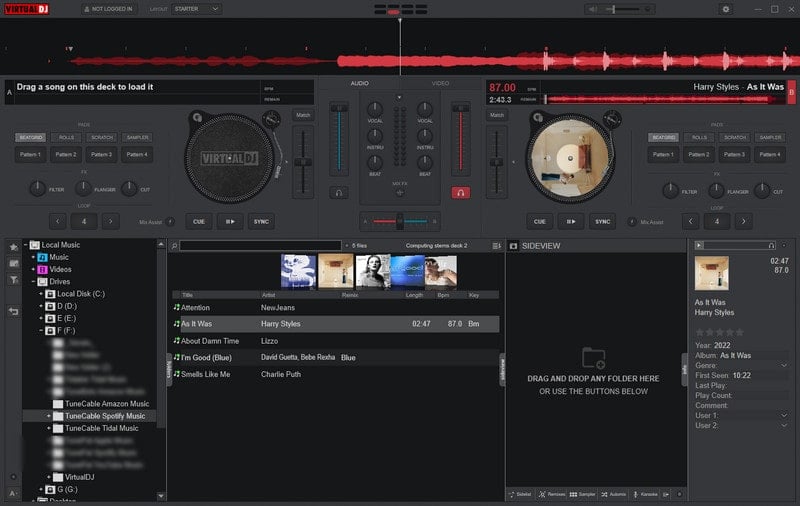
Task: Open the User 2 dropdown in info panel
Action: [784, 425]
